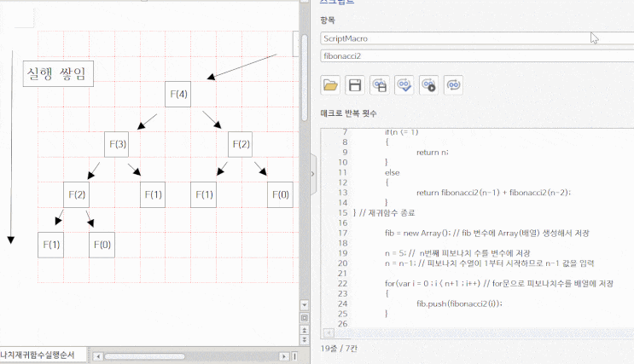Click the document horizontal scrollbar thumb

tap(144, 356)
